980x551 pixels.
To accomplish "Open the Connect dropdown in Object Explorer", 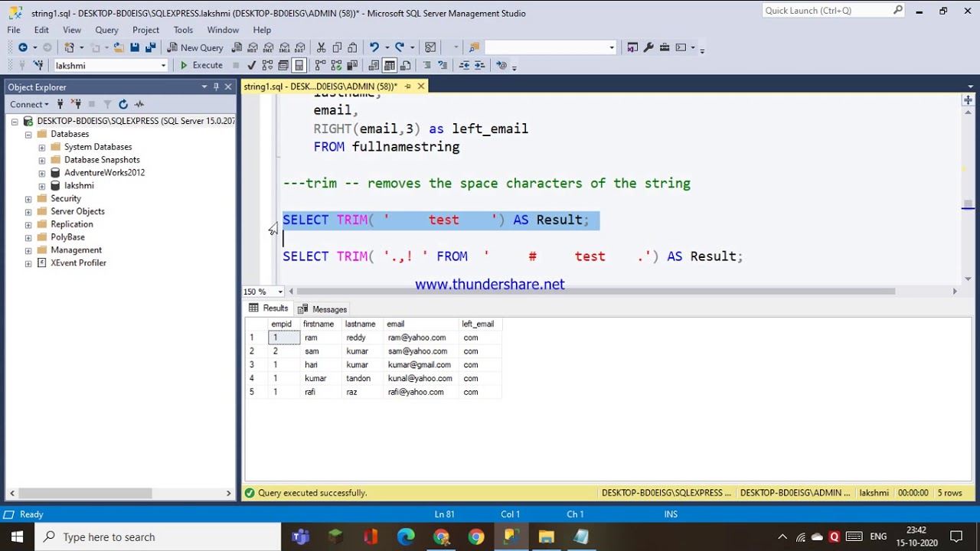I will point(29,104).
